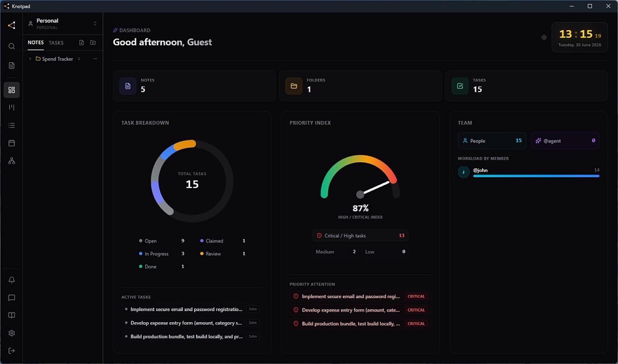This screenshot has height=364, width=618.
Task: Click the shield icon beside Critical / High tasks
Action: pyautogui.click(x=319, y=235)
